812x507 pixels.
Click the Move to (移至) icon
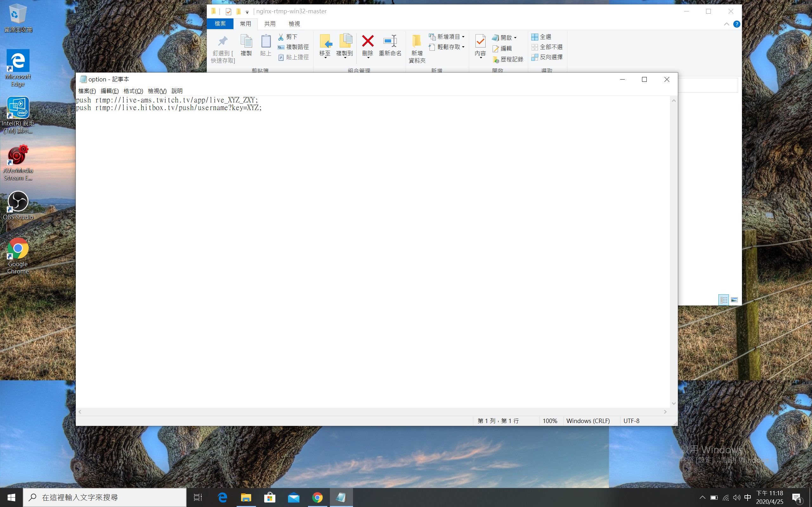[325, 42]
